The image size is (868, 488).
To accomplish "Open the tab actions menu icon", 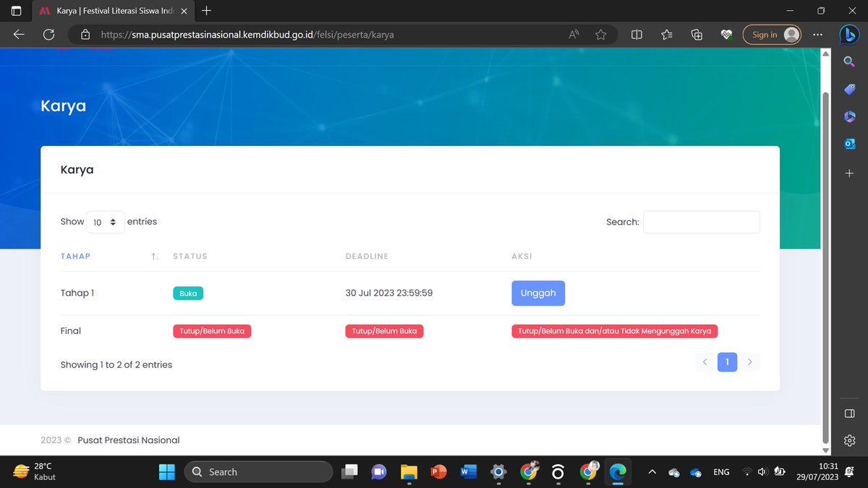I will (x=16, y=11).
